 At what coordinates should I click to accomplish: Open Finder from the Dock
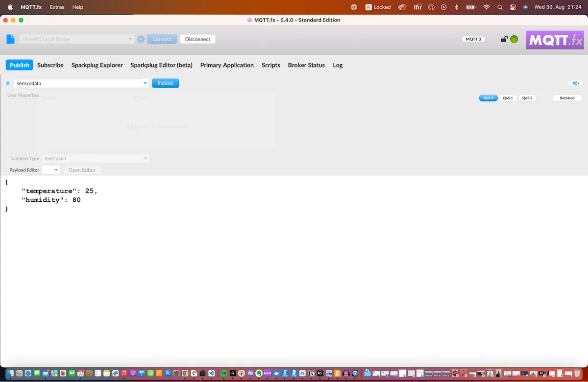[x=10, y=373]
